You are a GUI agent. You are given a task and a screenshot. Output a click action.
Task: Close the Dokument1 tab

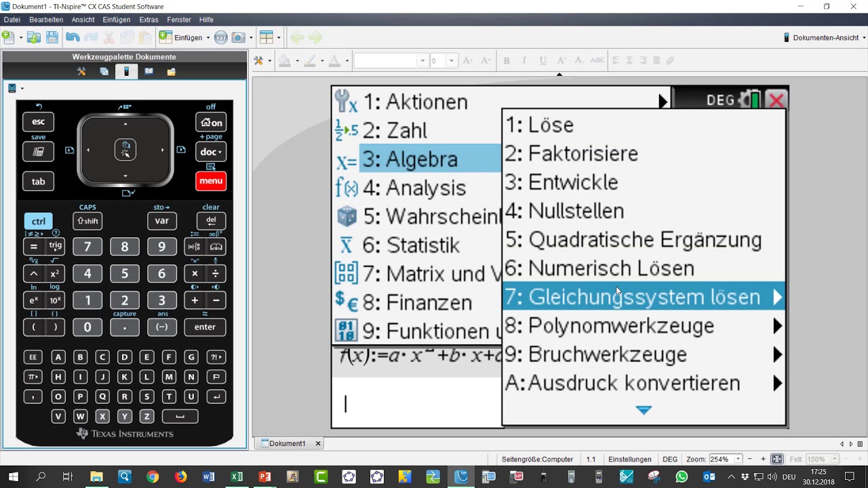317,443
